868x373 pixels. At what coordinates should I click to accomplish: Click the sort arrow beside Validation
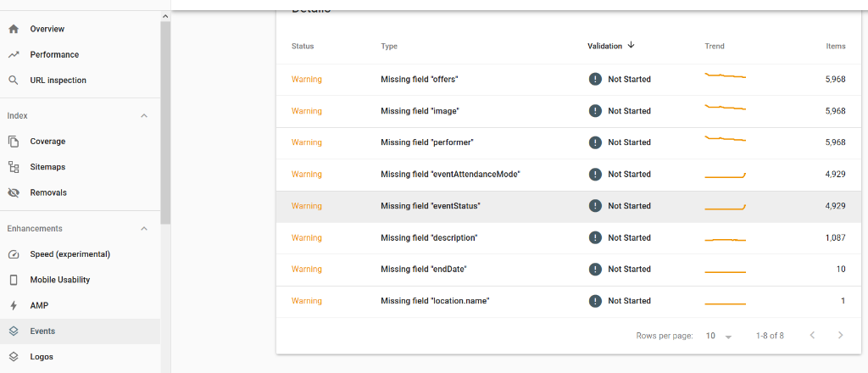tap(631, 46)
